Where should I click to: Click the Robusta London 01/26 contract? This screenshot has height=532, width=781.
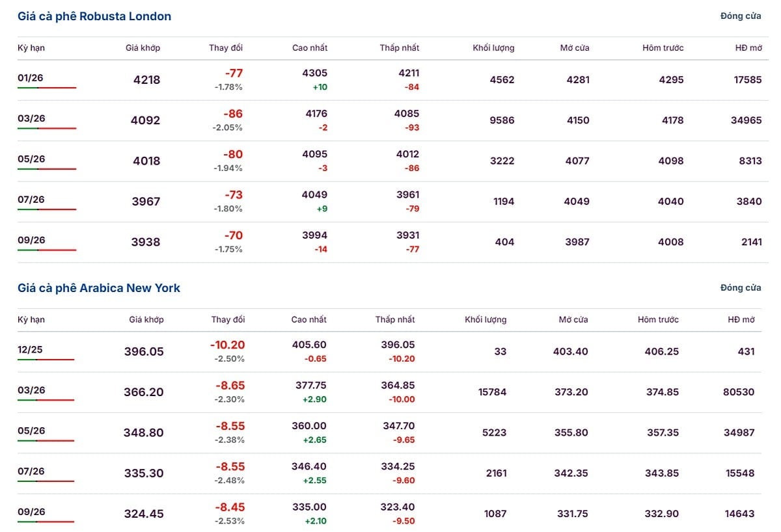31,78
